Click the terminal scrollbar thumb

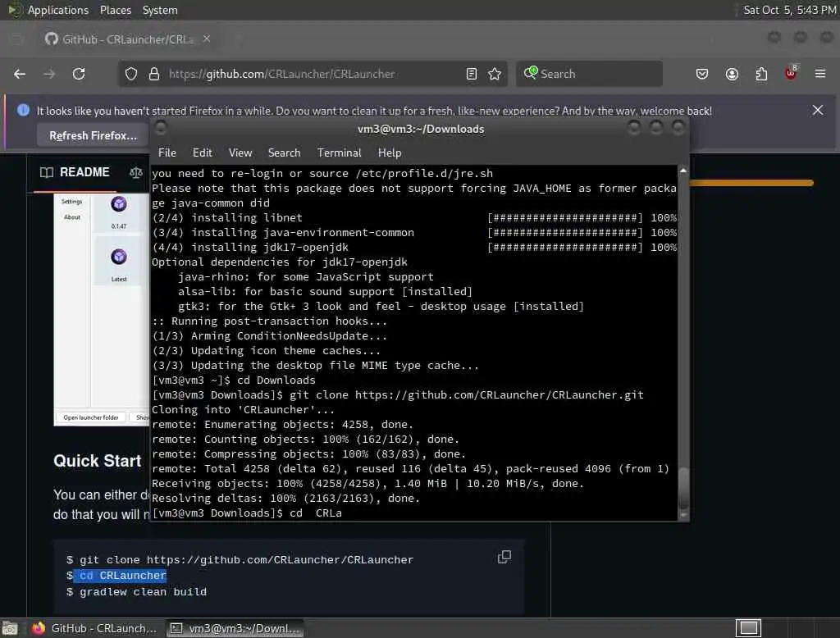(683, 489)
